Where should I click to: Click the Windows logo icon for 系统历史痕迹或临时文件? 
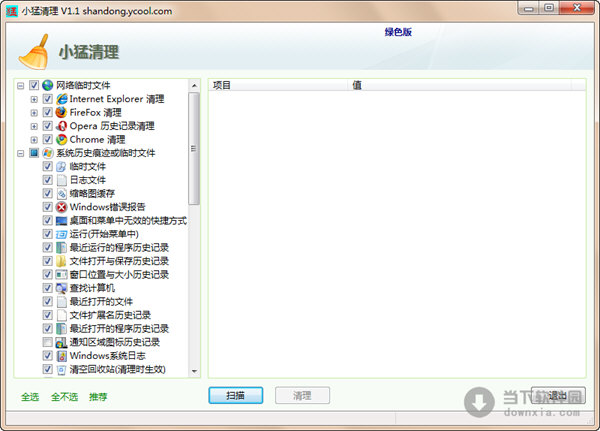(47, 153)
